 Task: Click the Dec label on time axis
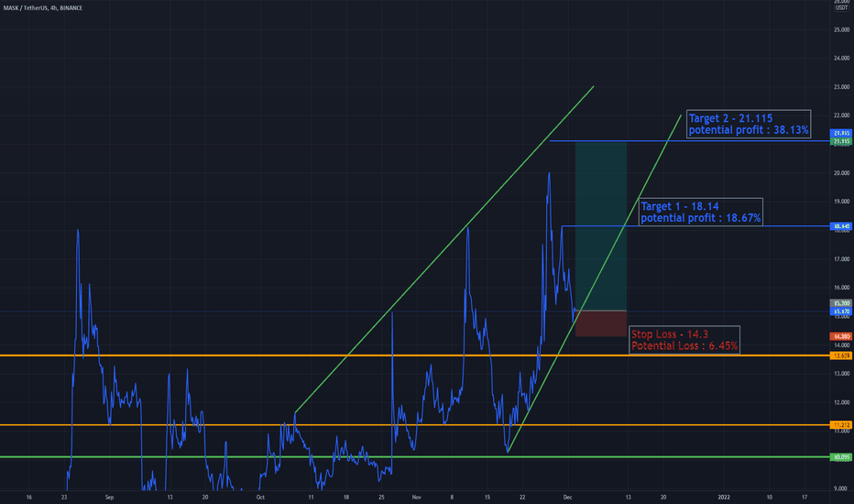[567, 498]
